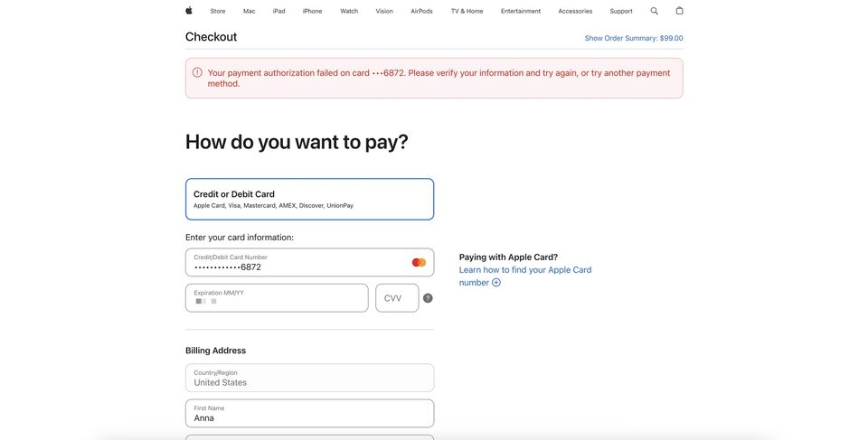Click the Expiration MM/YY field
The image size is (868, 440).
coord(277,298)
